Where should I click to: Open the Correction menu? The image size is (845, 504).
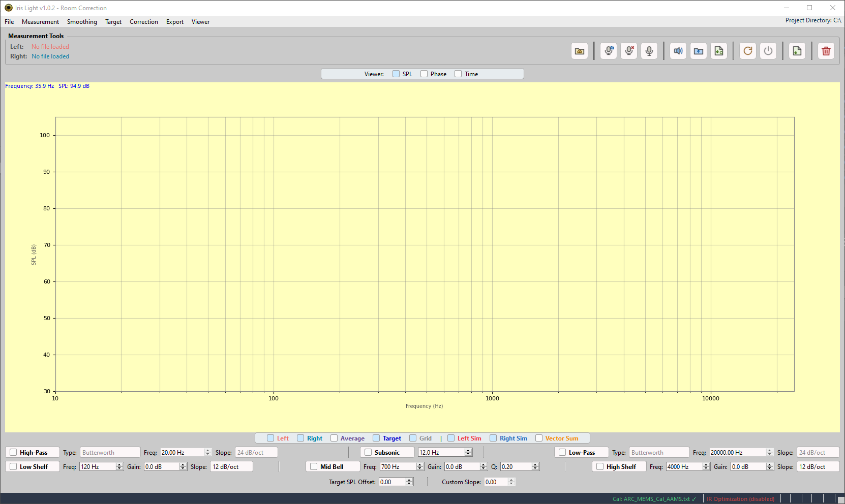click(144, 22)
